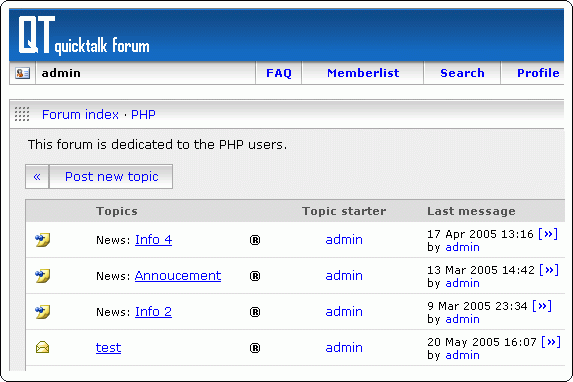Click admin under 20 May 2005 last message
This screenshot has height=382, width=573.
click(x=462, y=355)
